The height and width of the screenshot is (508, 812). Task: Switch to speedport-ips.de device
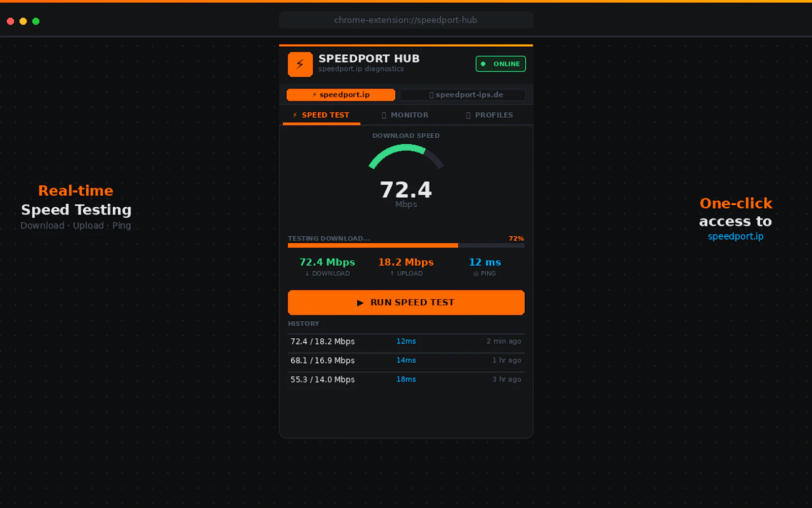(462, 95)
